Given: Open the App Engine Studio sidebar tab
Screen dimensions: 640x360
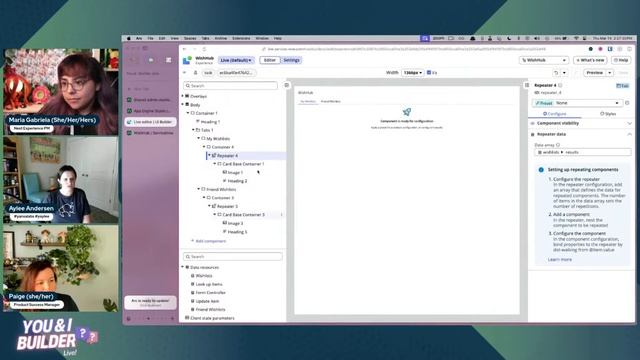Looking at the screenshot, I should pyautogui.click(x=150, y=111).
